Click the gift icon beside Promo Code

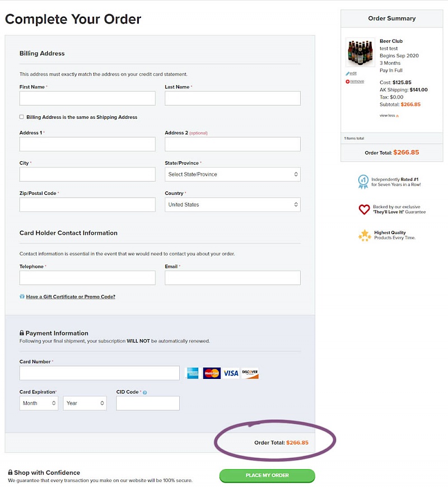click(x=22, y=297)
